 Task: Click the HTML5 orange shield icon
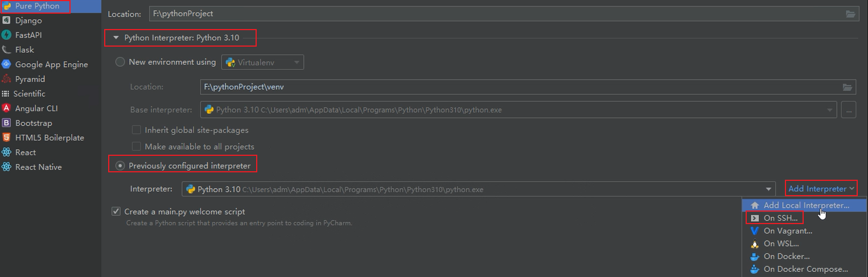pyautogui.click(x=6, y=138)
